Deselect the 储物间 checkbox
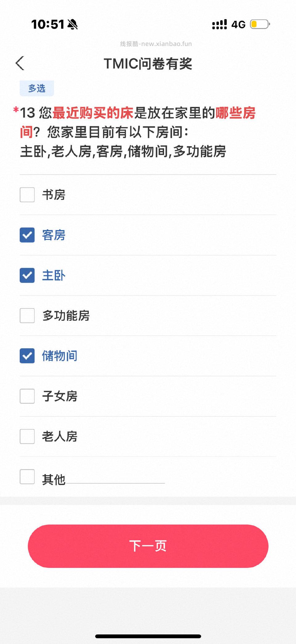 pos(27,356)
